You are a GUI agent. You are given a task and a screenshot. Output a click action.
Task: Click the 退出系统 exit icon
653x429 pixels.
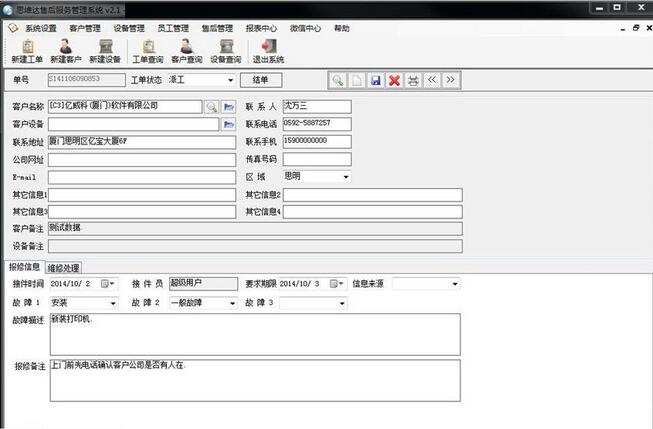pyautogui.click(x=268, y=51)
